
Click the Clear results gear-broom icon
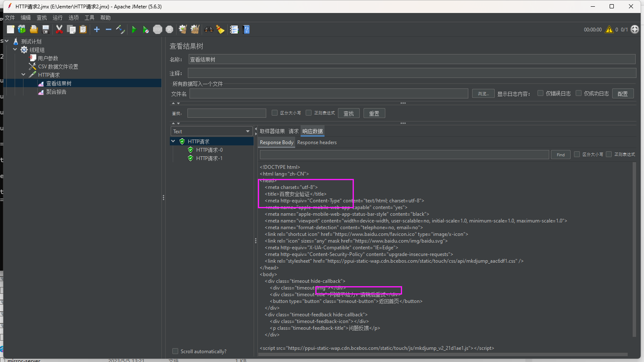183,29
